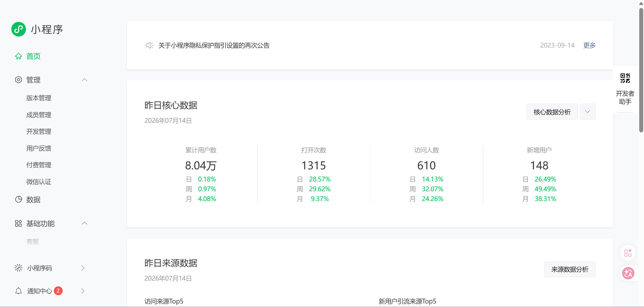Click 开发者助手 label

coord(625,97)
